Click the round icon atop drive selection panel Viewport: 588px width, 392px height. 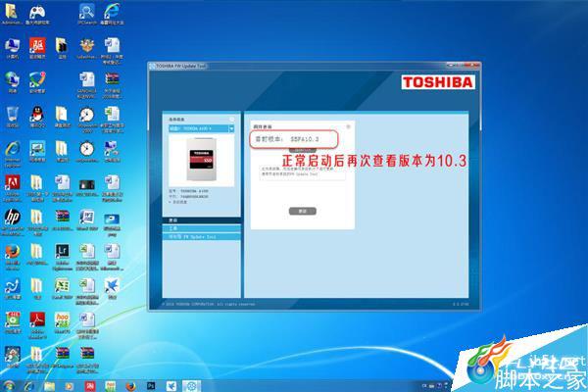(x=232, y=119)
